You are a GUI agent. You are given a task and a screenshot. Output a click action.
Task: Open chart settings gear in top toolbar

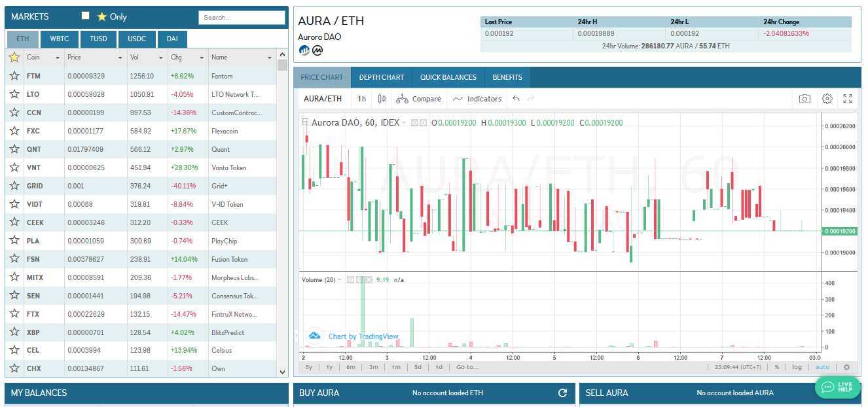point(827,99)
